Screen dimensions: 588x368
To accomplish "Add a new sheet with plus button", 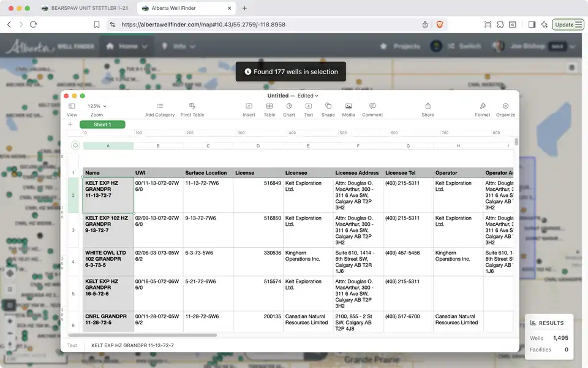I will click(70, 125).
